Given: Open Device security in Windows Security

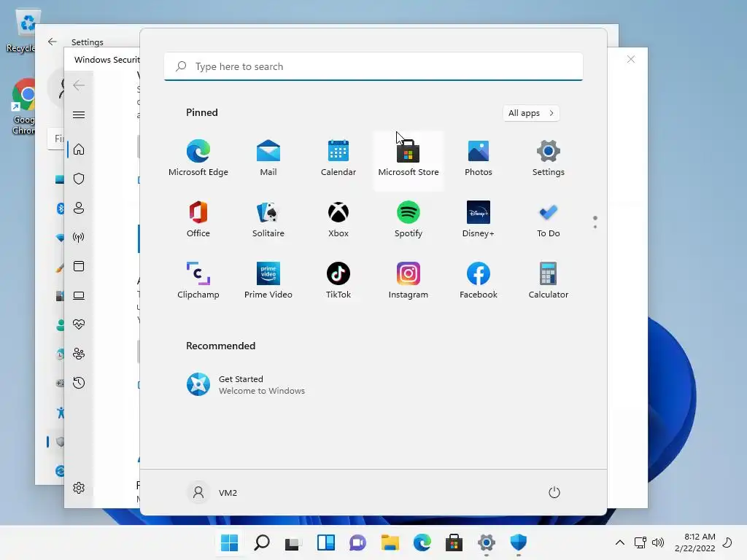Looking at the screenshot, I should click(79, 296).
